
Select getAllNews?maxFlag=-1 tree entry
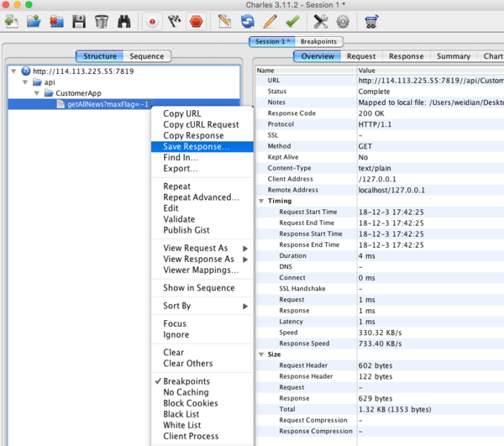(108, 104)
